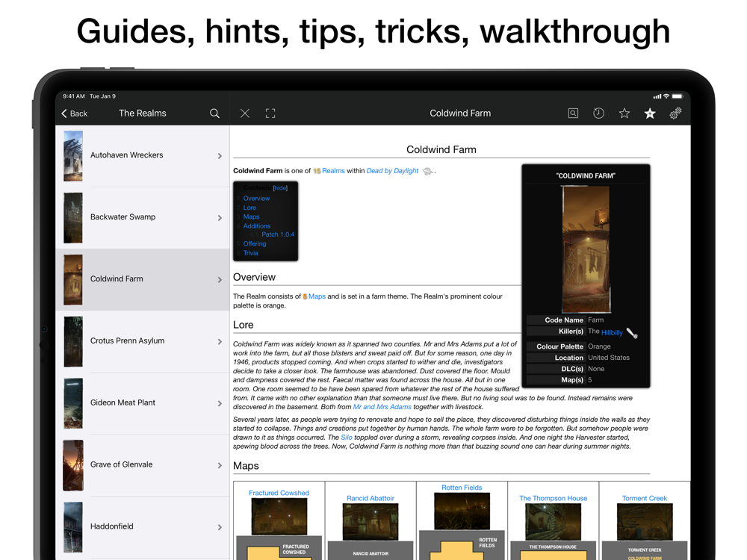Image resolution: width=747 pixels, height=560 pixels.
Task: Expand chevron beside Gideon Meat Plant
Action: click(x=220, y=403)
